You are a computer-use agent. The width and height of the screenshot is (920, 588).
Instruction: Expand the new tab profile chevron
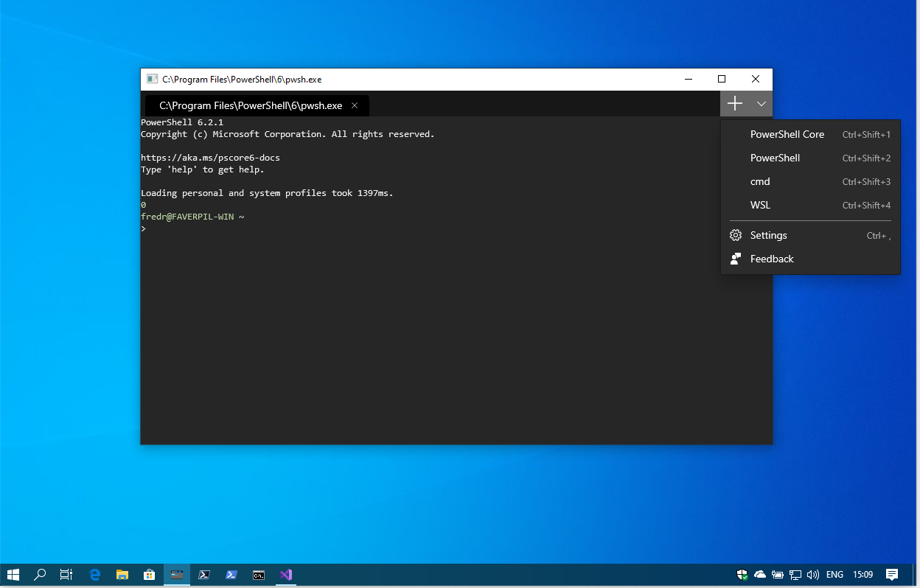pos(761,104)
